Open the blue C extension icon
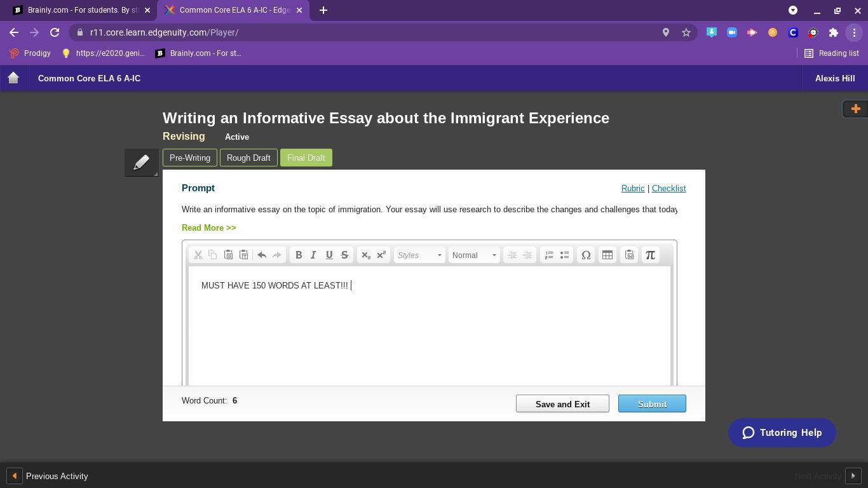The image size is (868, 488). (793, 32)
